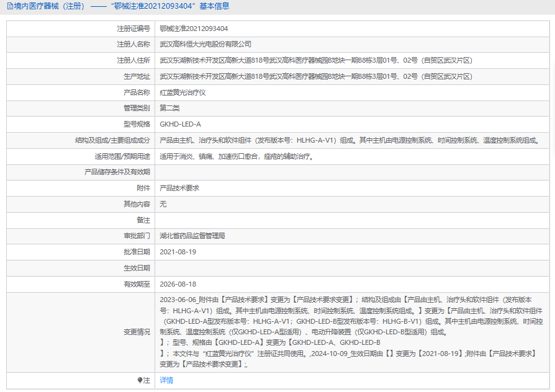
Task: Click the 结构及组成/主要组成成分 label
Action: pyautogui.click(x=112, y=140)
